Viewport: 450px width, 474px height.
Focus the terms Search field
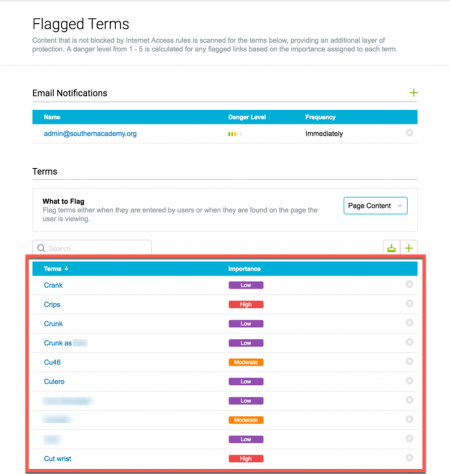(92, 248)
